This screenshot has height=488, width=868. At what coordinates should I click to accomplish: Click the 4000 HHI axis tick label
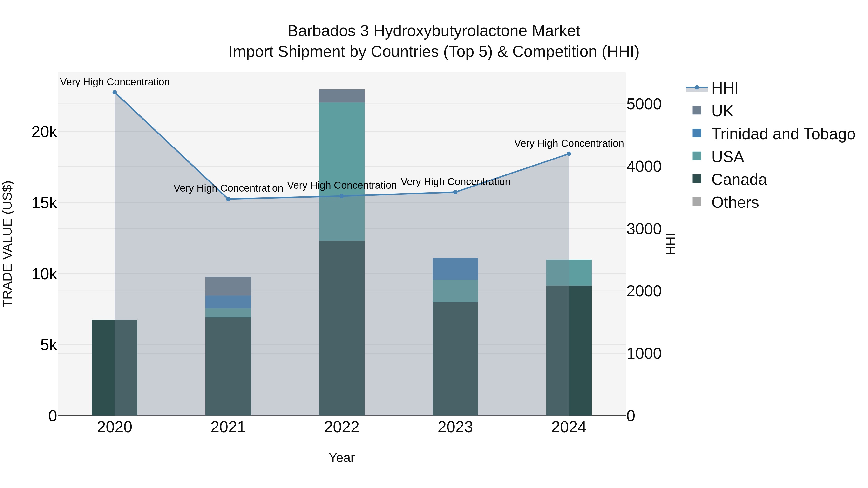tap(644, 167)
